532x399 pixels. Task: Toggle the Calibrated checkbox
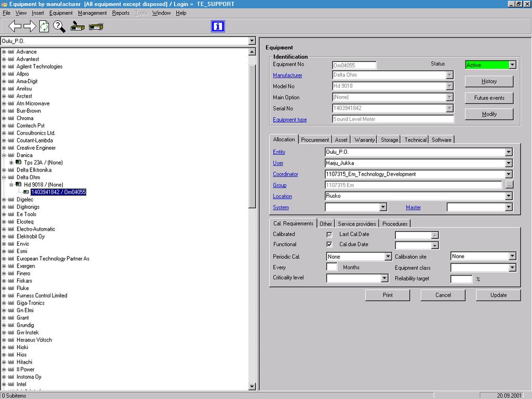(x=329, y=234)
